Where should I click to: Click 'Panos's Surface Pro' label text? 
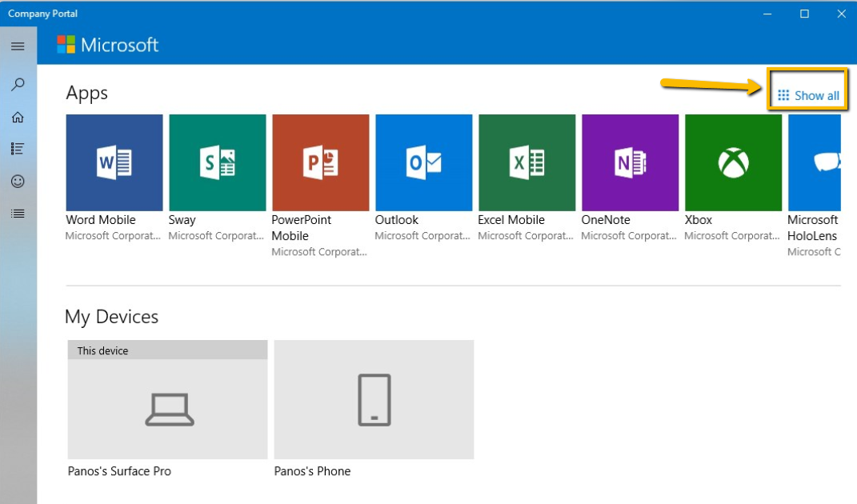click(119, 471)
